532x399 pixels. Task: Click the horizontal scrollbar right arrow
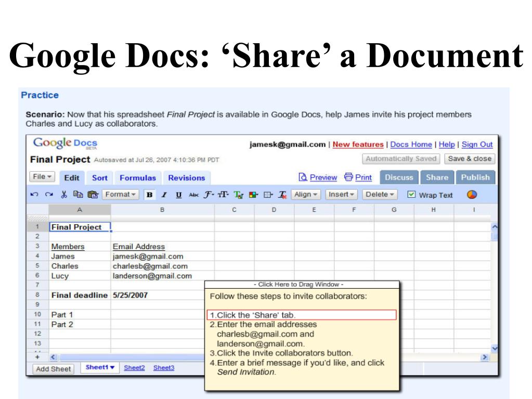pos(485,357)
